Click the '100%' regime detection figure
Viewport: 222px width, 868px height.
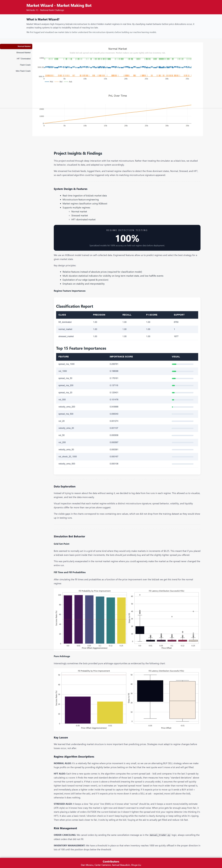coord(127,239)
